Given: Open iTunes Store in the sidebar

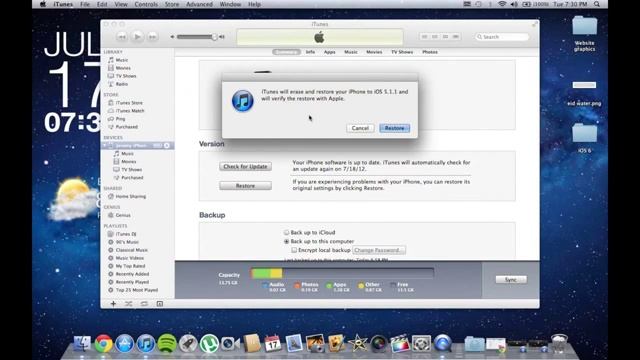Looking at the screenshot, I should coord(129,103).
